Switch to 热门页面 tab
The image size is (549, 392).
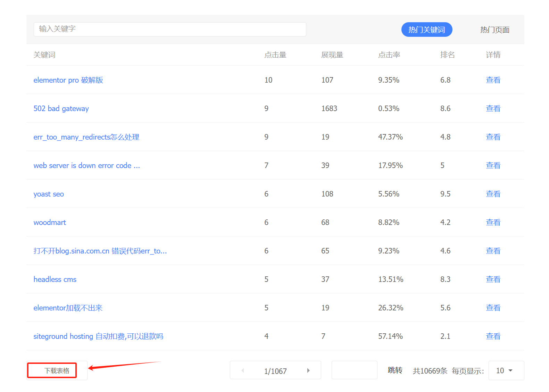click(494, 30)
